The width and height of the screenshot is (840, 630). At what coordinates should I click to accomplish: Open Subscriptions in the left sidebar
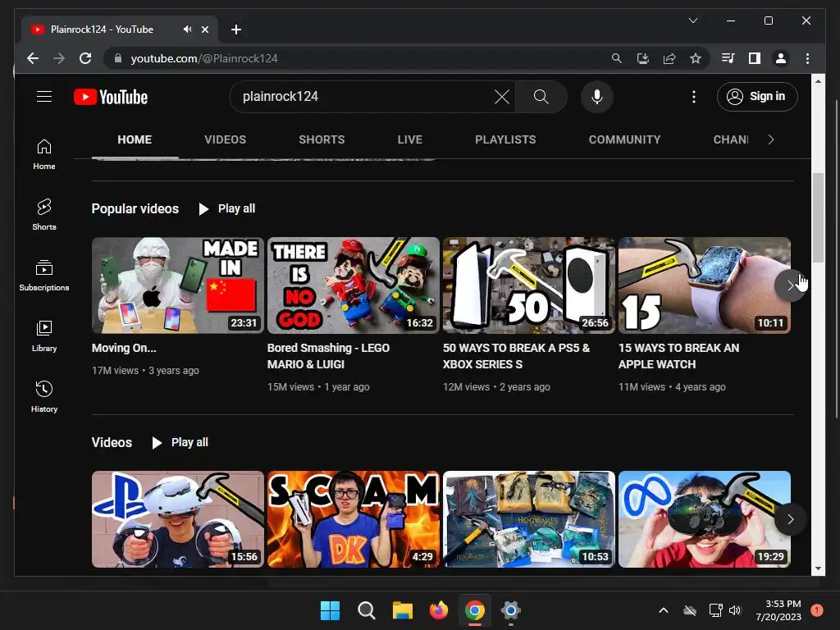tap(44, 276)
